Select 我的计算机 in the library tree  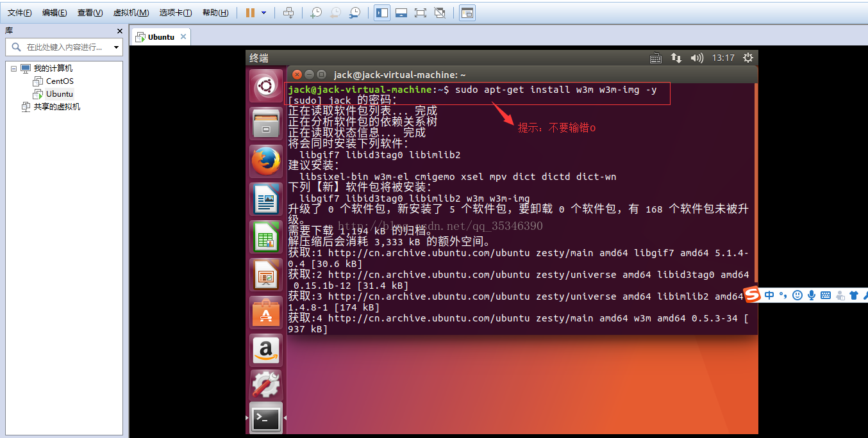pyautogui.click(x=53, y=69)
